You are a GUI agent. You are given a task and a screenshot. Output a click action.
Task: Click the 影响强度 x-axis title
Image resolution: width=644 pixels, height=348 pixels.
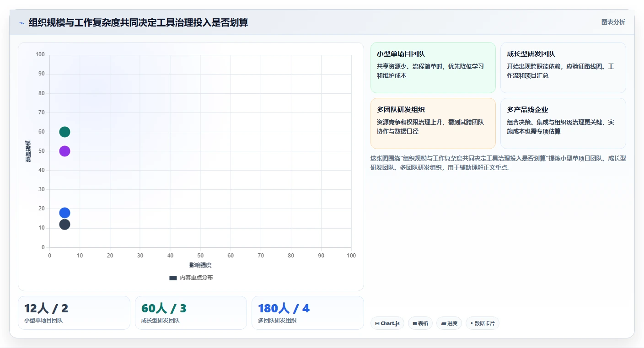200,265
